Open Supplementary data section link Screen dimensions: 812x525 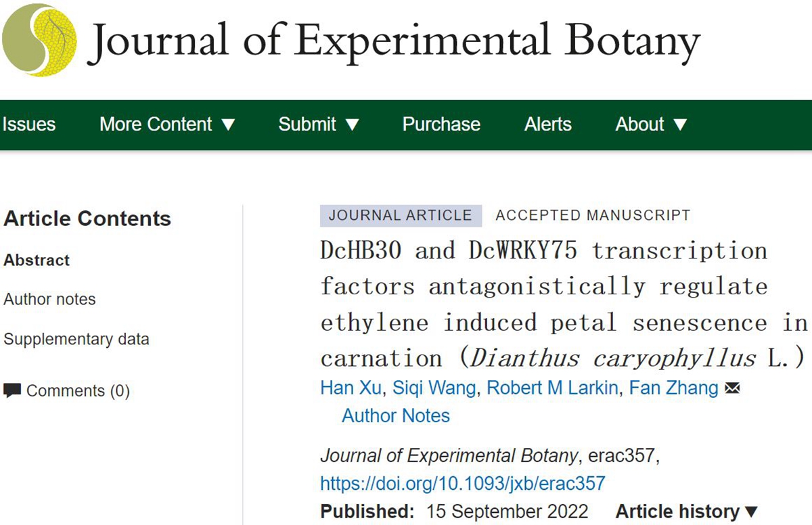(x=76, y=339)
